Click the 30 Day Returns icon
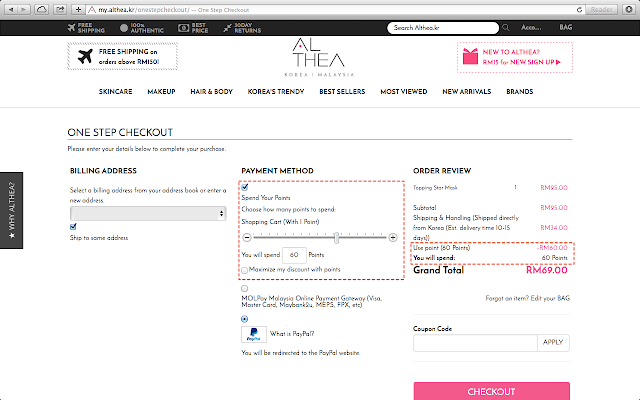Screen dimensions: 640x400 (227, 27)
